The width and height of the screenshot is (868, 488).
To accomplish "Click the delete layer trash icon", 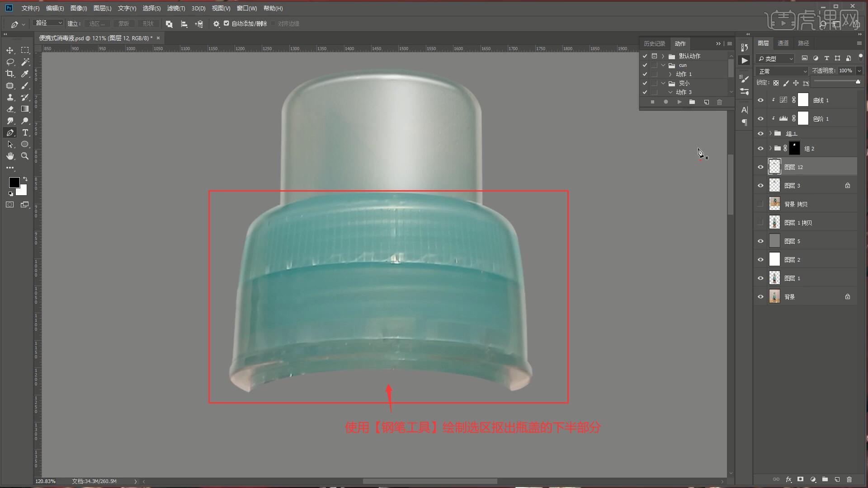I will click(x=849, y=479).
